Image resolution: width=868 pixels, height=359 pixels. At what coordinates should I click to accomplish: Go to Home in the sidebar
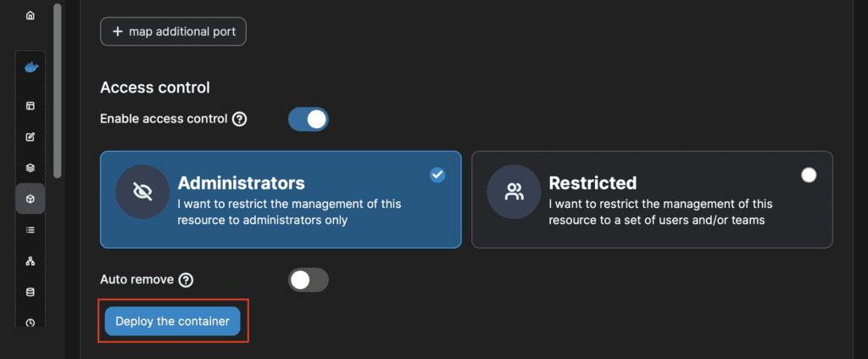[31, 15]
